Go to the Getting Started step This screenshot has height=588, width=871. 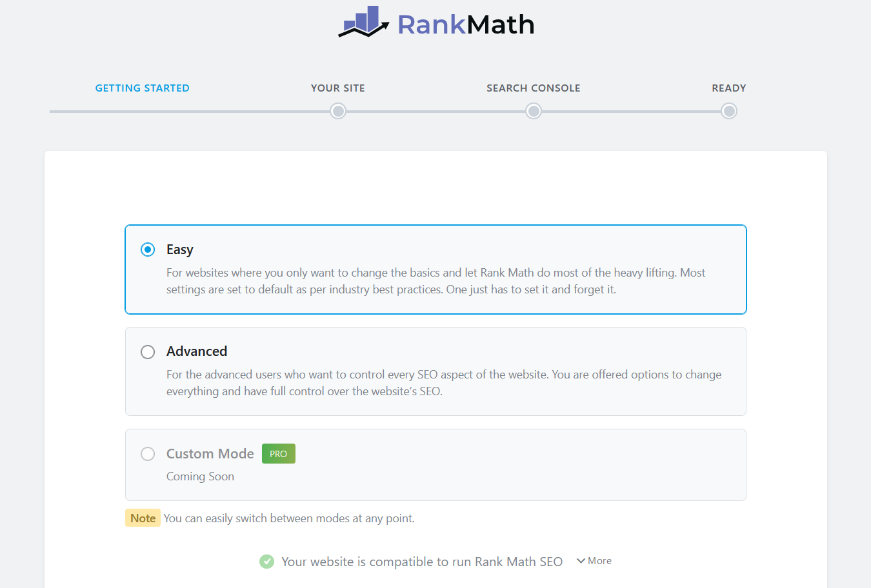click(x=143, y=88)
